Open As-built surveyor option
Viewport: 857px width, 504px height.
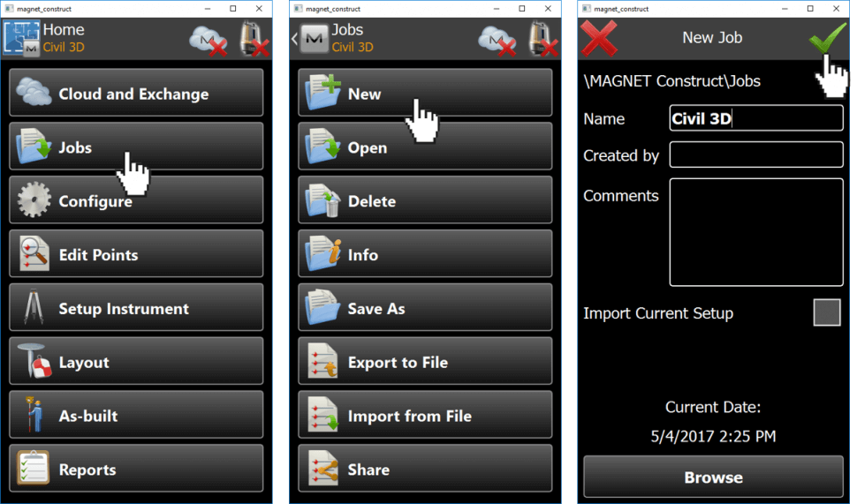[x=136, y=415]
